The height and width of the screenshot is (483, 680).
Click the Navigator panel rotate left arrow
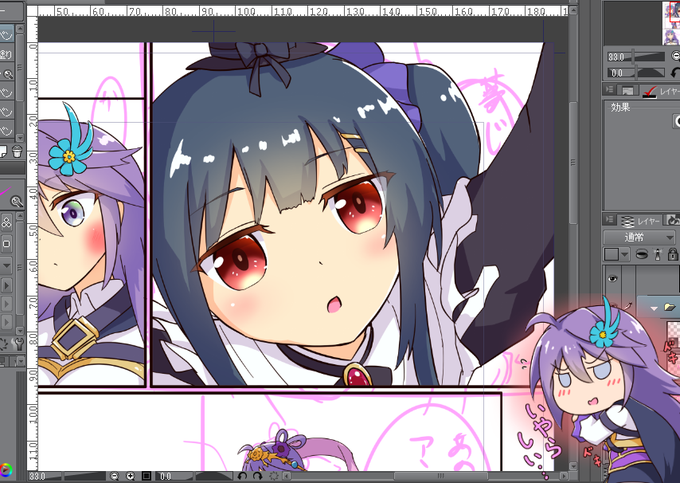pos(676,73)
